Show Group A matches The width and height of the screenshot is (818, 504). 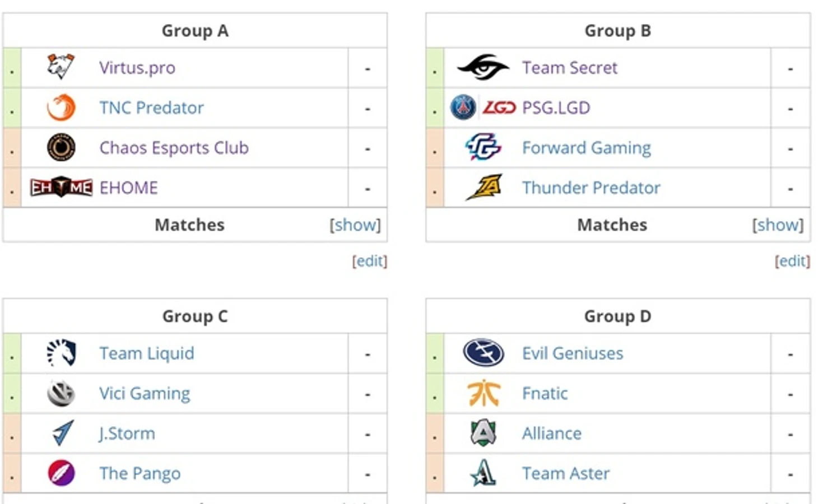[355, 225]
